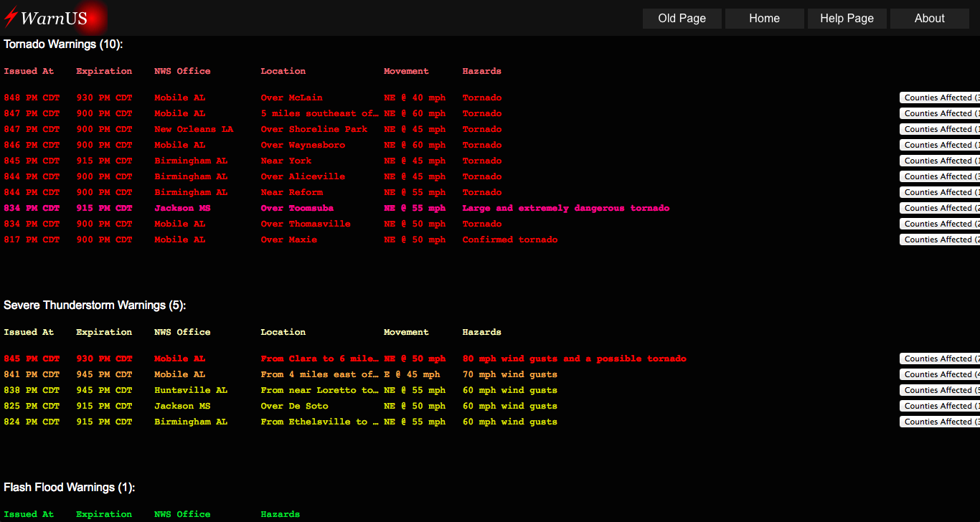Click the thunderstorm table 'Location' column header
The height and width of the screenshot is (522, 980).
283,332
